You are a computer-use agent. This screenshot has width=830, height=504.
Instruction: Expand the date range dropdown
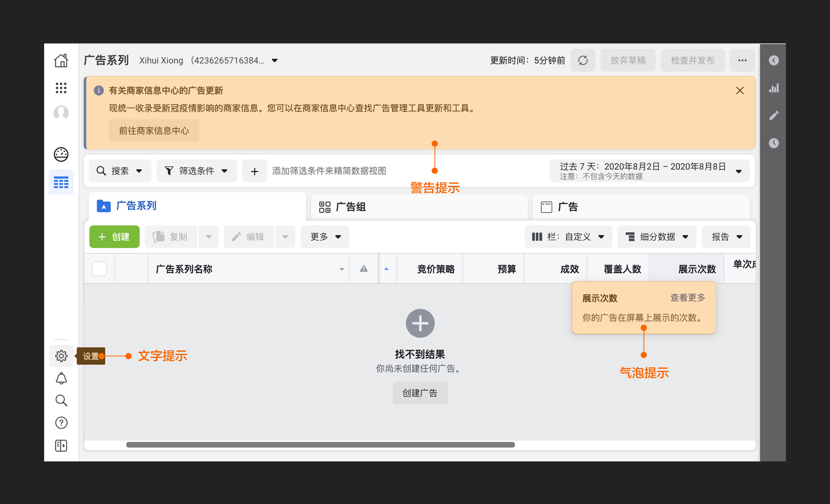coord(650,171)
